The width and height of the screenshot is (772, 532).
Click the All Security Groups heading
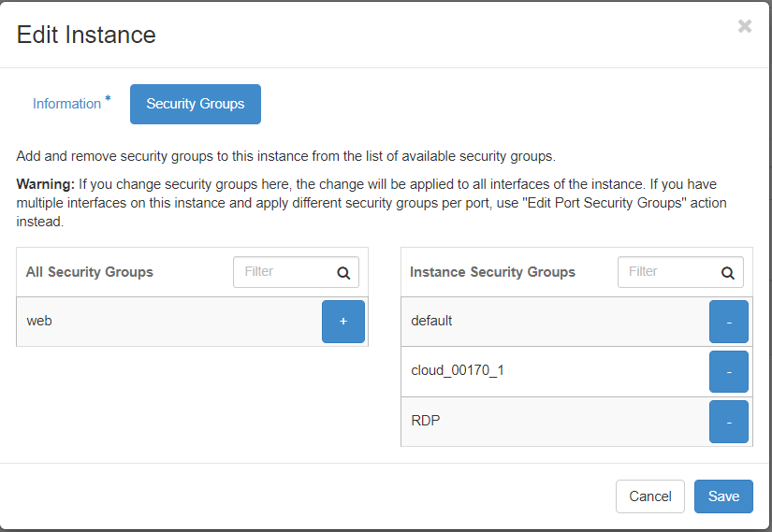(x=90, y=272)
